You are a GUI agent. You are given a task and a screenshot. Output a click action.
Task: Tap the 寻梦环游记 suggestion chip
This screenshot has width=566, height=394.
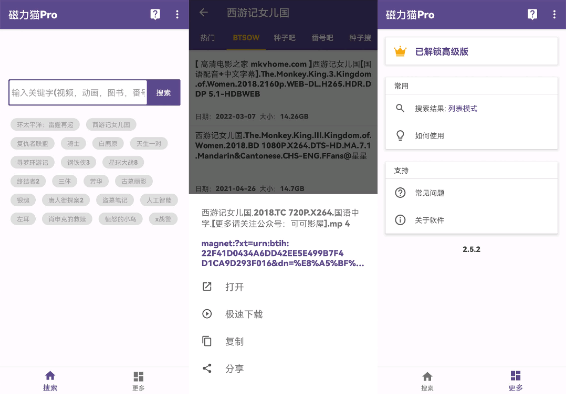point(32,162)
